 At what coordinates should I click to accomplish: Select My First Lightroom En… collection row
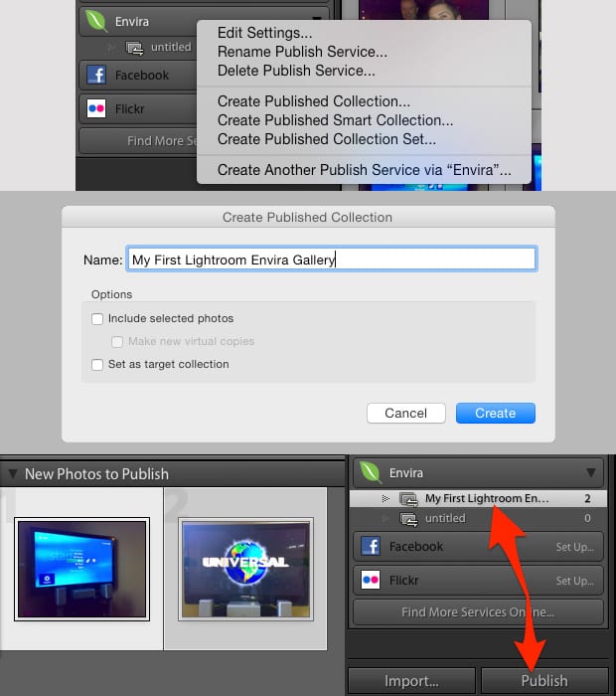coord(478,498)
